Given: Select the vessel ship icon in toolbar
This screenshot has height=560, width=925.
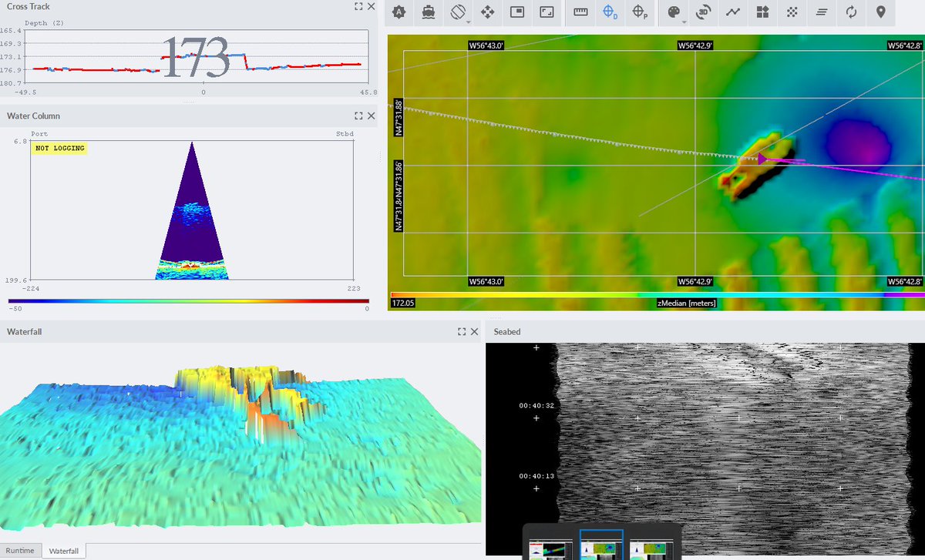Looking at the screenshot, I should pos(428,12).
